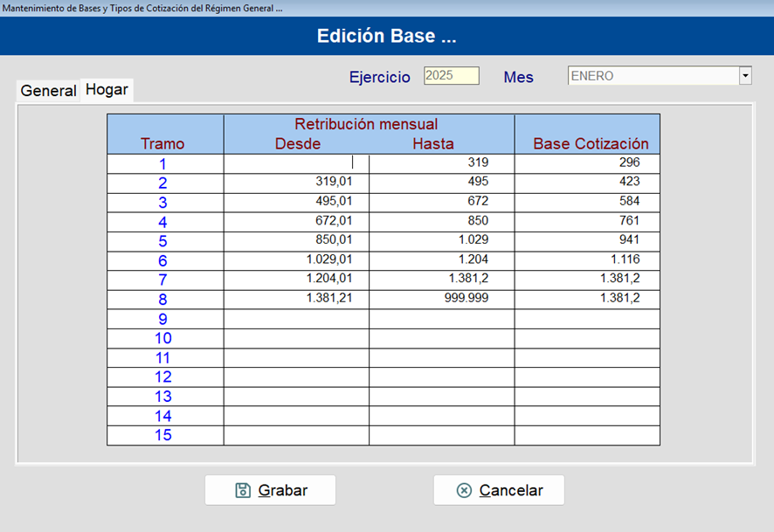The height and width of the screenshot is (532, 774).
Task: Select the Desde cell showing 850,01
Action: pyautogui.click(x=296, y=241)
